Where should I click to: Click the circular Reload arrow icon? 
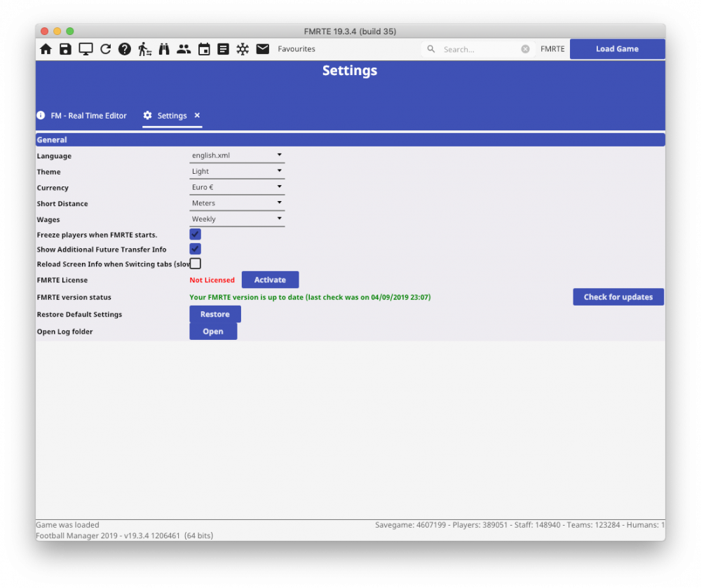tap(105, 49)
